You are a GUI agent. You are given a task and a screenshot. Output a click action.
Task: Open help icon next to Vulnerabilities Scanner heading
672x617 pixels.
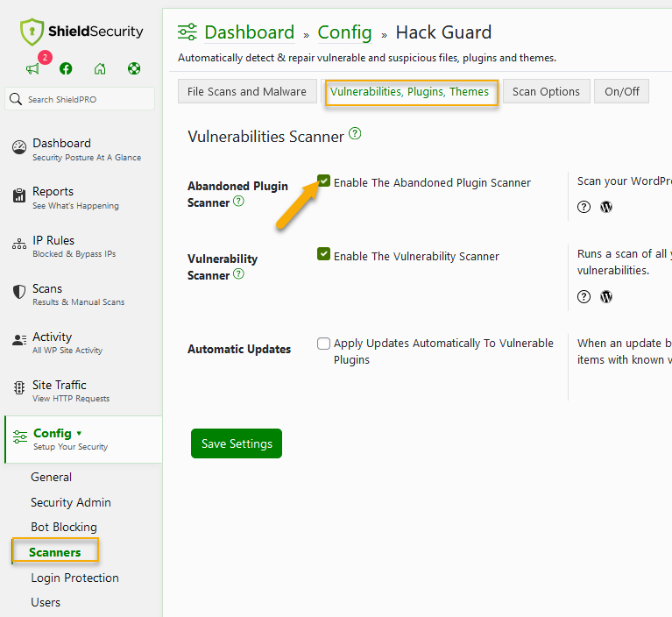click(355, 134)
